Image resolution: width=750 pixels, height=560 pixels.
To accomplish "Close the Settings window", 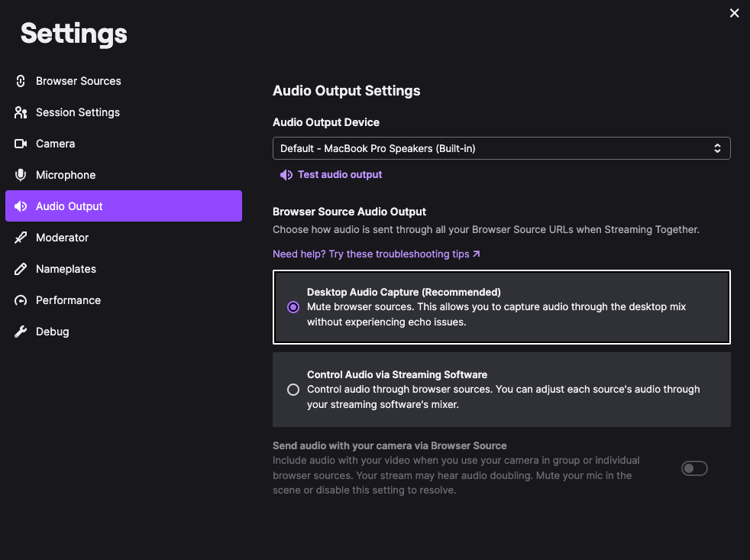I will click(x=735, y=13).
